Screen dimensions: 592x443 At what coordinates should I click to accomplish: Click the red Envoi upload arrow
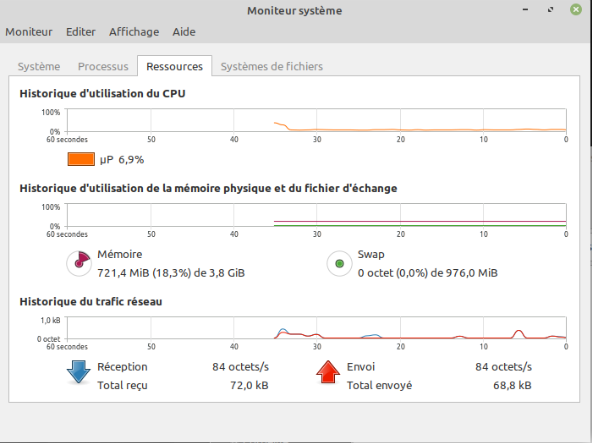point(328,372)
